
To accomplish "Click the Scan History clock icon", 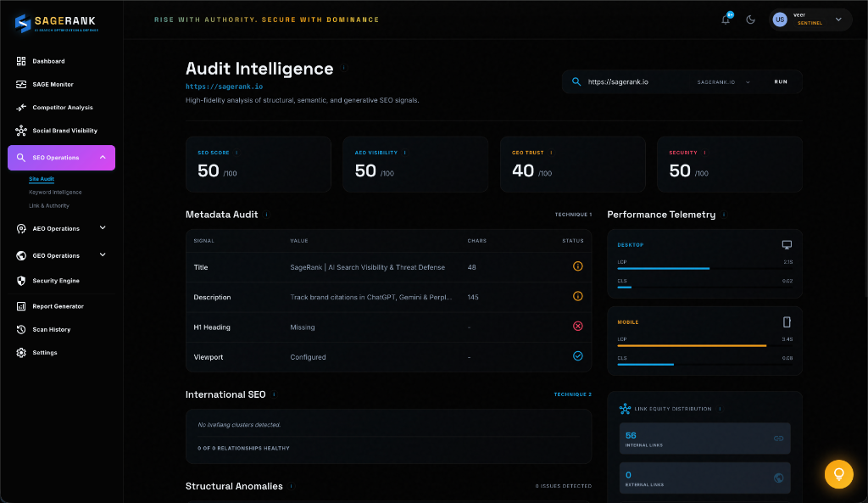I will [21, 330].
